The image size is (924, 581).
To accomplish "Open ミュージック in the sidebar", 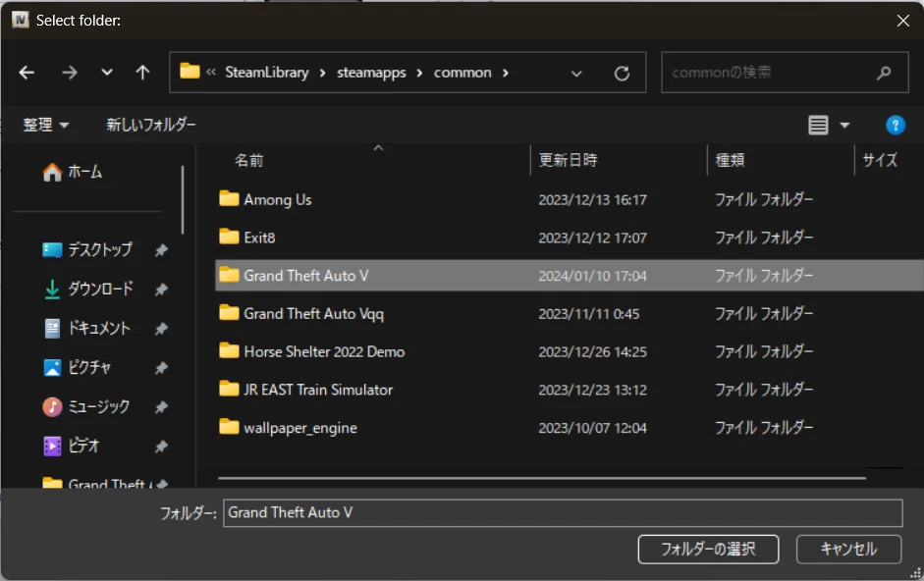I will point(86,406).
